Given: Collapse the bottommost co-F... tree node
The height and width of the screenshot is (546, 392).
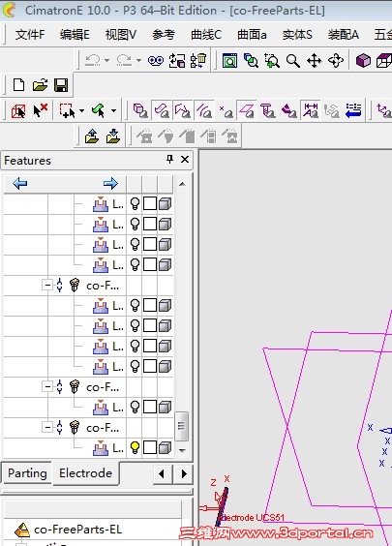Looking at the screenshot, I should [x=47, y=427].
